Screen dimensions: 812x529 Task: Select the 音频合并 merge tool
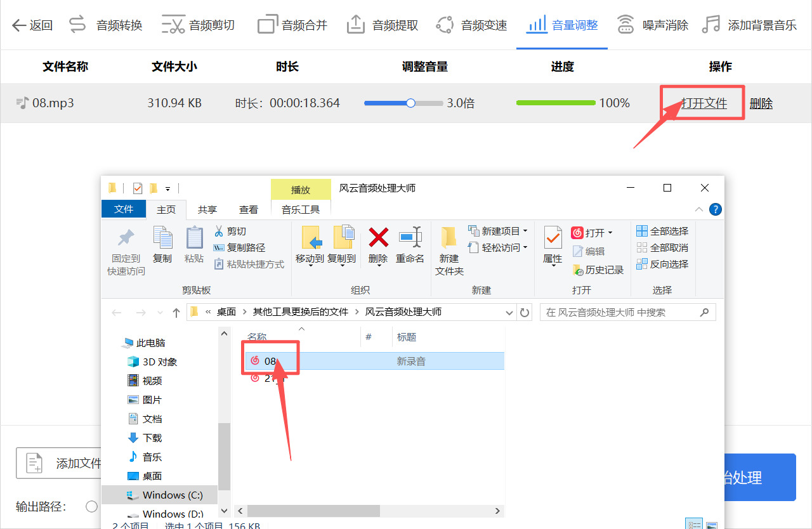pyautogui.click(x=304, y=24)
